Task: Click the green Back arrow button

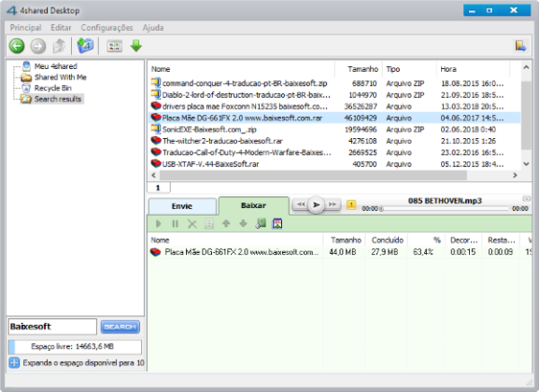Action: 17,46
